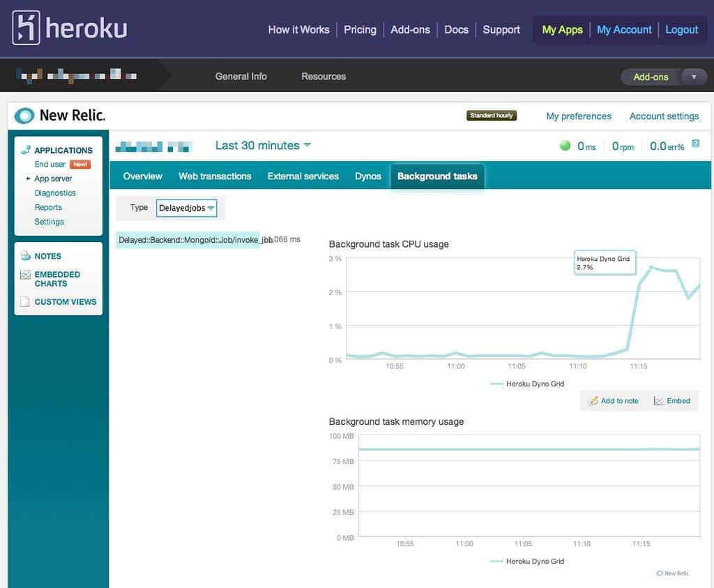Click the Embedded Charts icon

[x=26, y=275]
